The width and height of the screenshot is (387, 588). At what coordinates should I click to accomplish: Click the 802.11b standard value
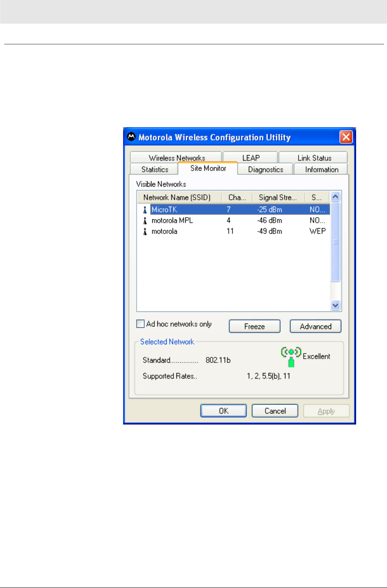(218, 360)
